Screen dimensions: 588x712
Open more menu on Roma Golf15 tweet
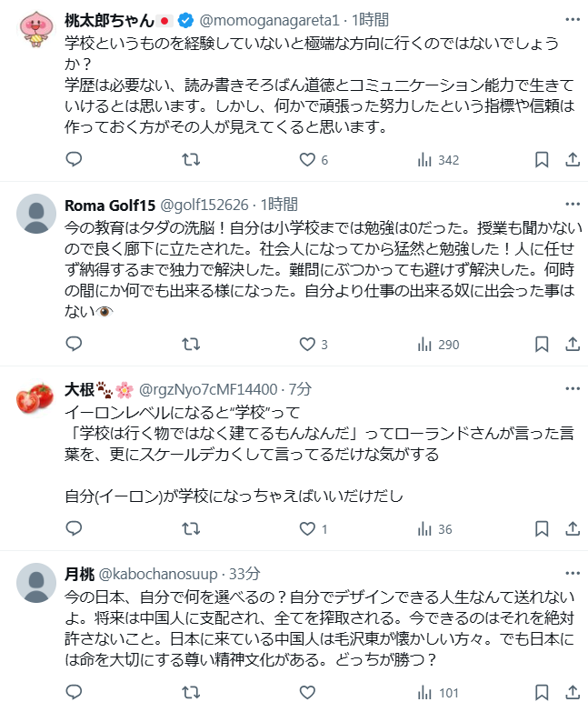tap(570, 205)
